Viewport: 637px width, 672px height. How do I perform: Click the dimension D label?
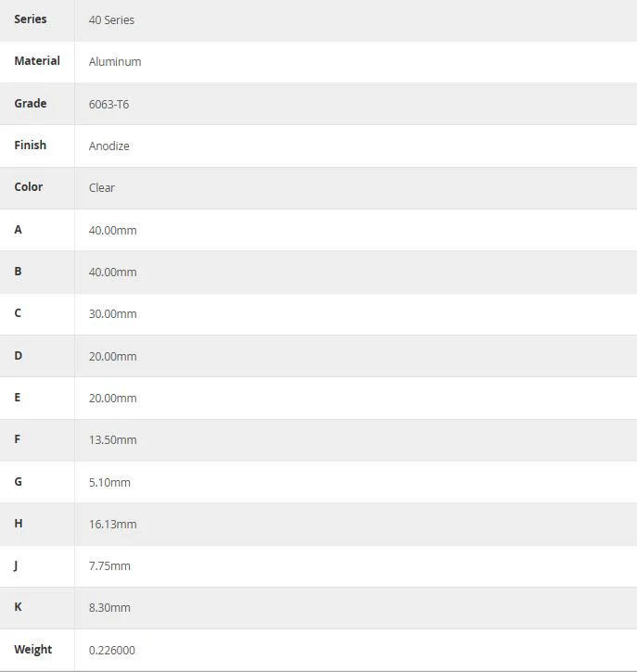[x=18, y=356]
